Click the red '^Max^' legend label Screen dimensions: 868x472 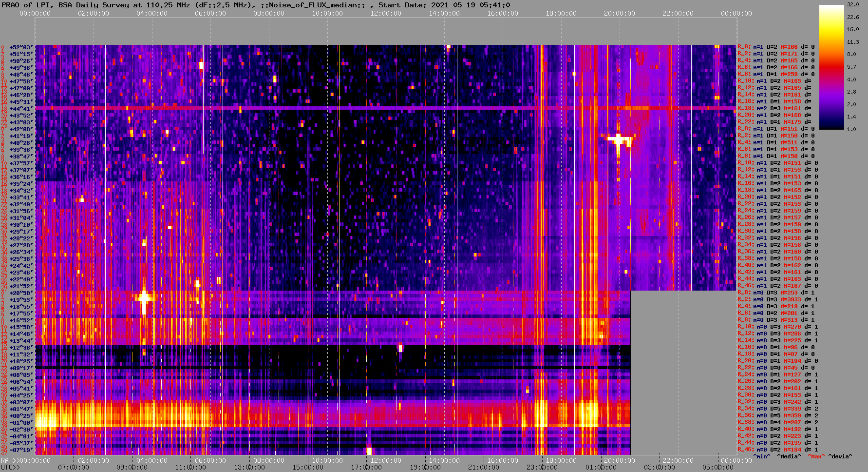pos(816,457)
